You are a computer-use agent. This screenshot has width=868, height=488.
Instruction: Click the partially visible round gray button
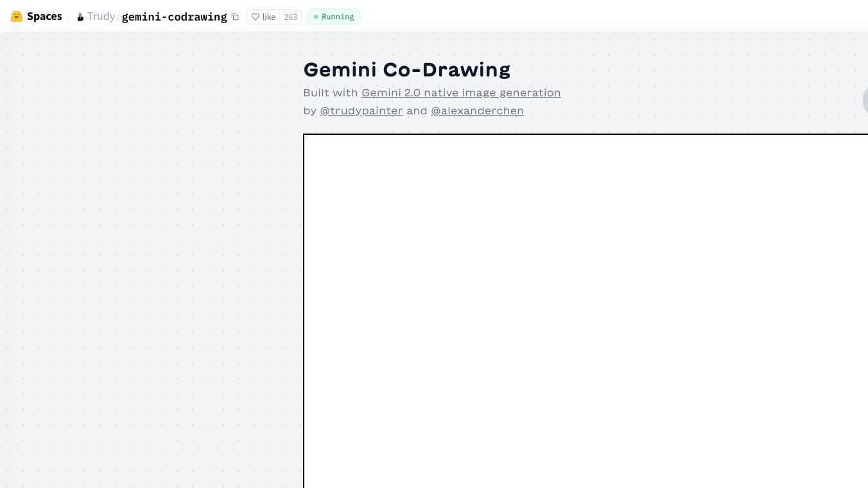pyautogui.click(x=865, y=101)
